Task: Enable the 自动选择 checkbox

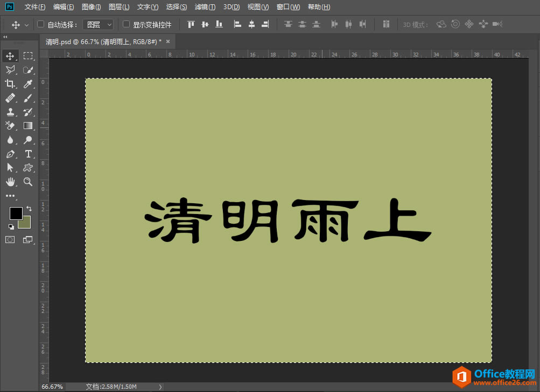Action: point(40,24)
